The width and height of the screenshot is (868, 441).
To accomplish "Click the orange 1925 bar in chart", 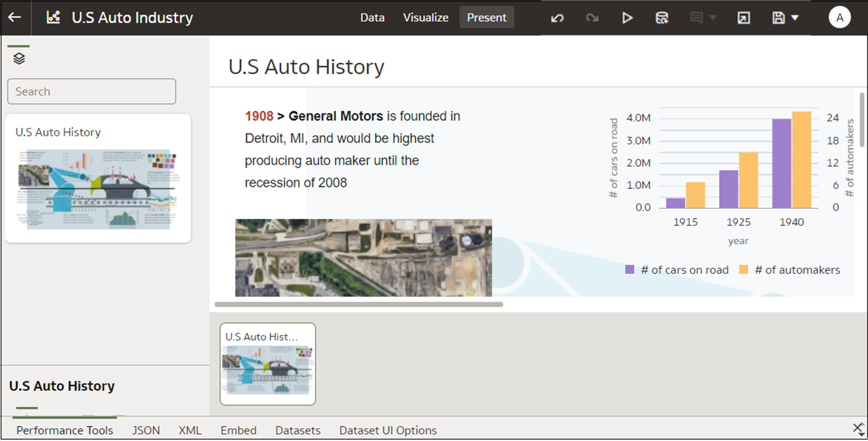I will 748,180.
